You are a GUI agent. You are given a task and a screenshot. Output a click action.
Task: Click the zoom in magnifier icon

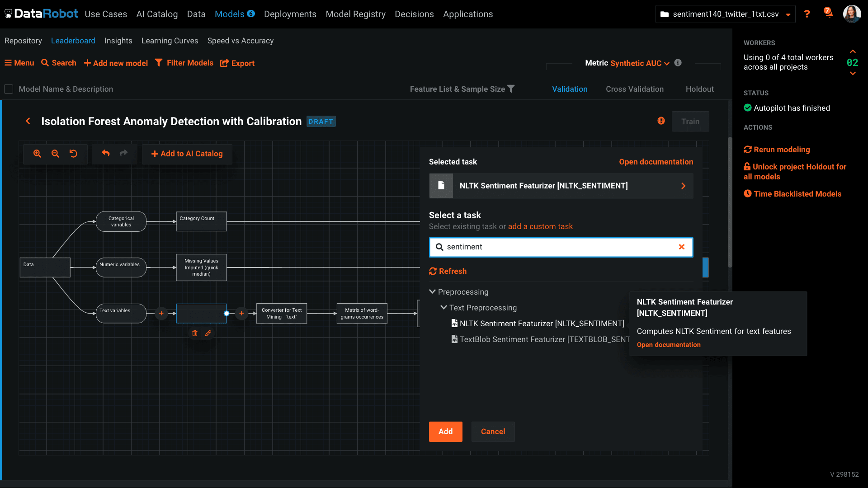[x=37, y=154]
